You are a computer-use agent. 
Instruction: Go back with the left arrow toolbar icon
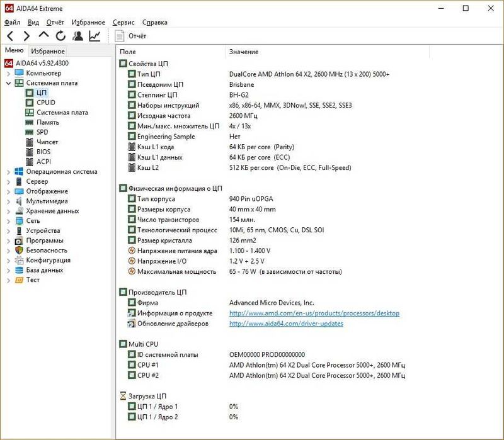point(10,36)
